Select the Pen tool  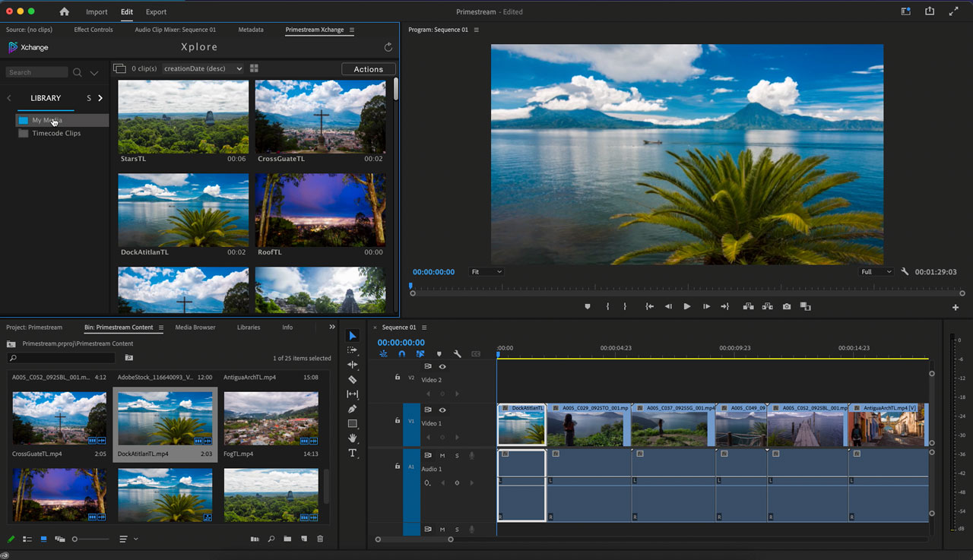[x=352, y=409]
